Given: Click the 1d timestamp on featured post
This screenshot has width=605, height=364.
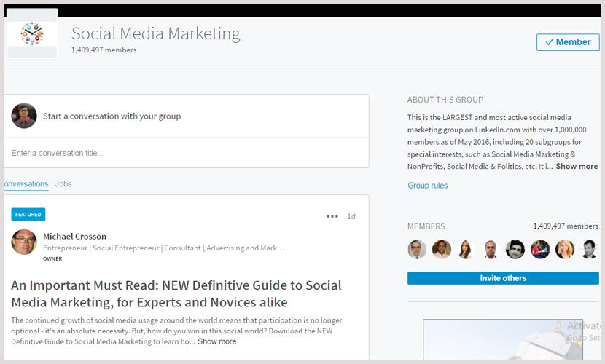Looking at the screenshot, I should click(x=351, y=216).
